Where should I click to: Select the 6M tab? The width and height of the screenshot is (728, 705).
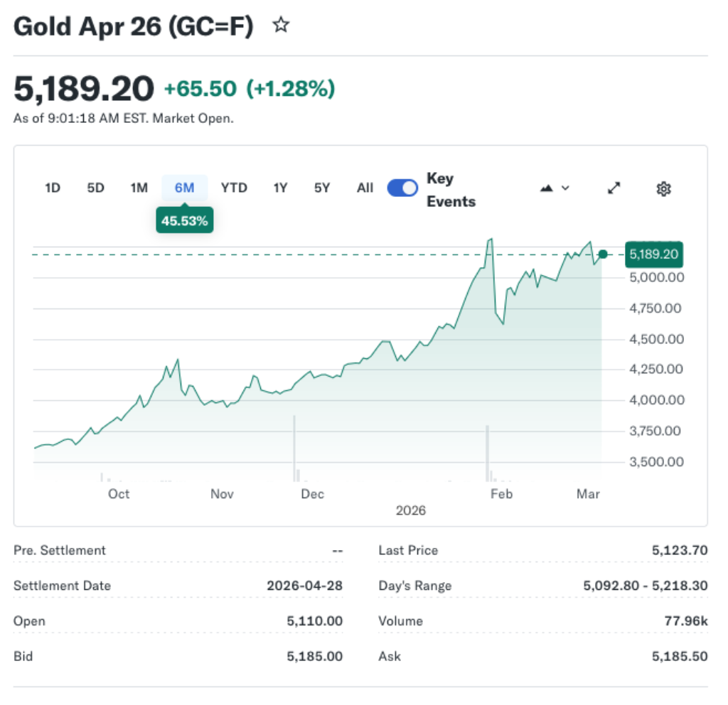point(184,188)
